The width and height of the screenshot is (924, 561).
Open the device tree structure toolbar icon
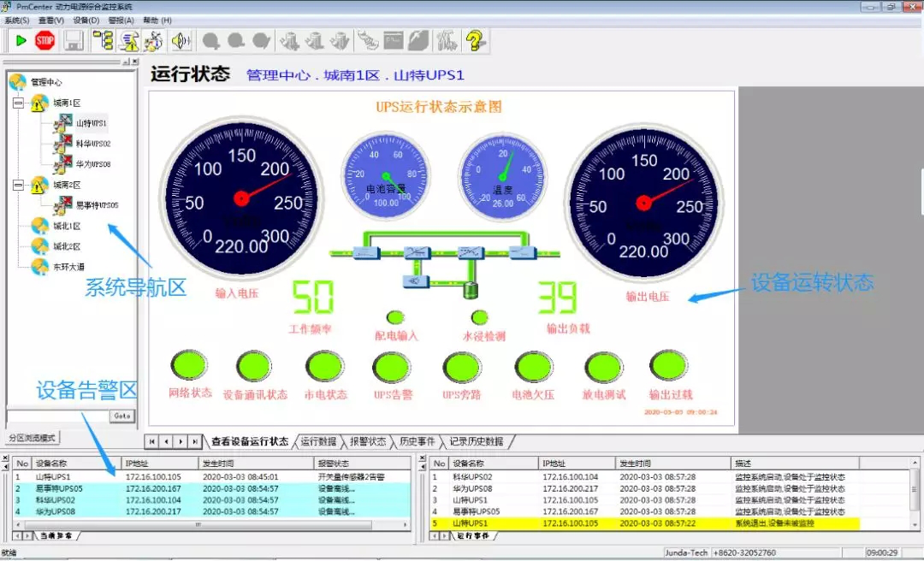(x=103, y=40)
